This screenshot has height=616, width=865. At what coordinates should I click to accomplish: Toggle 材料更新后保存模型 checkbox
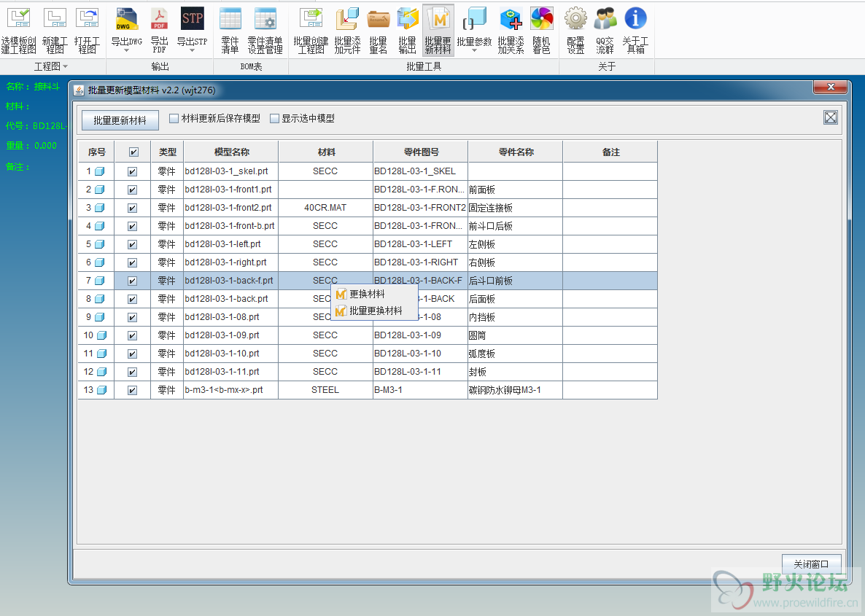coord(174,118)
